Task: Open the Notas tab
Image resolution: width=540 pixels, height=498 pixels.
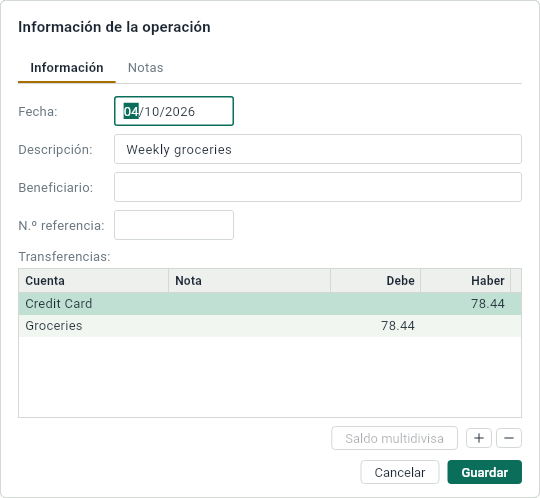Action: (x=145, y=68)
